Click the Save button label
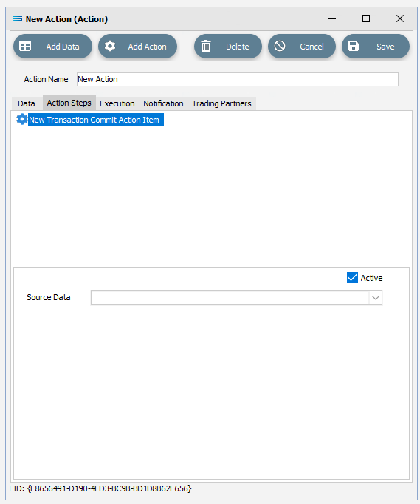Image resolution: width=420 pixels, height=504 pixels. (385, 47)
